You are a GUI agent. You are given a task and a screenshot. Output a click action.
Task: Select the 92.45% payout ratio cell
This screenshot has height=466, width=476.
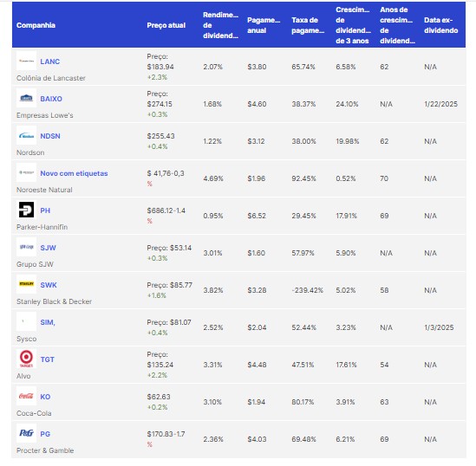(x=303, y=178)
